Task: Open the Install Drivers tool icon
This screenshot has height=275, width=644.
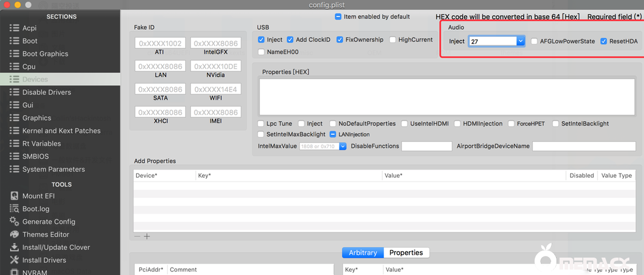Action: pos(15,260)
